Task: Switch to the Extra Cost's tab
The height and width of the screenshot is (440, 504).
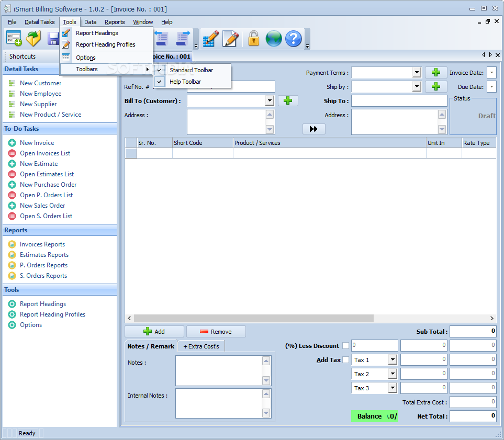Action: [x=201, y=346]
